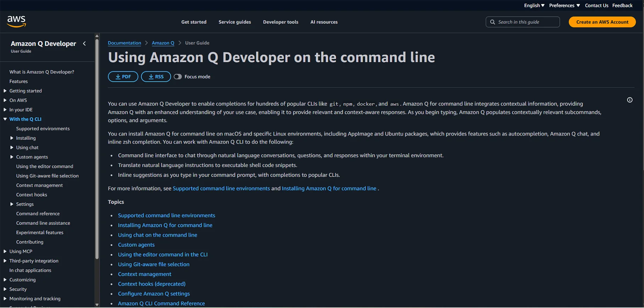Open What is Amazon Q Developer? page
The image size is (644, 308).
pos(42,72)
